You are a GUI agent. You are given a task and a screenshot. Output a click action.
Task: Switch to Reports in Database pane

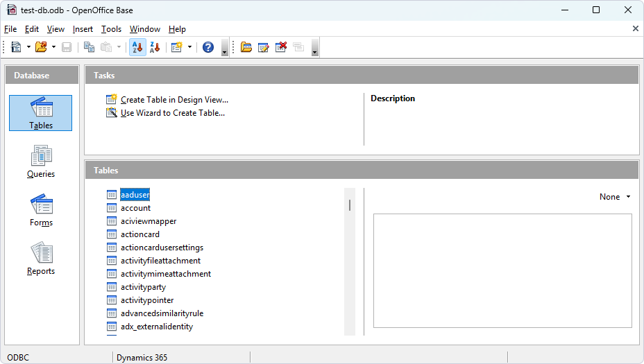pos(41,259)
